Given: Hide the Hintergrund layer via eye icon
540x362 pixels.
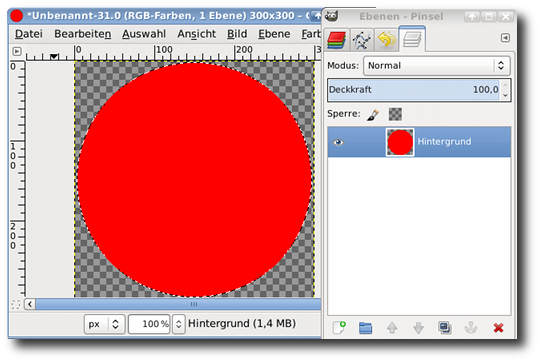Looking at the screenshot, I should pyautogui.click(x=338, y=142).
